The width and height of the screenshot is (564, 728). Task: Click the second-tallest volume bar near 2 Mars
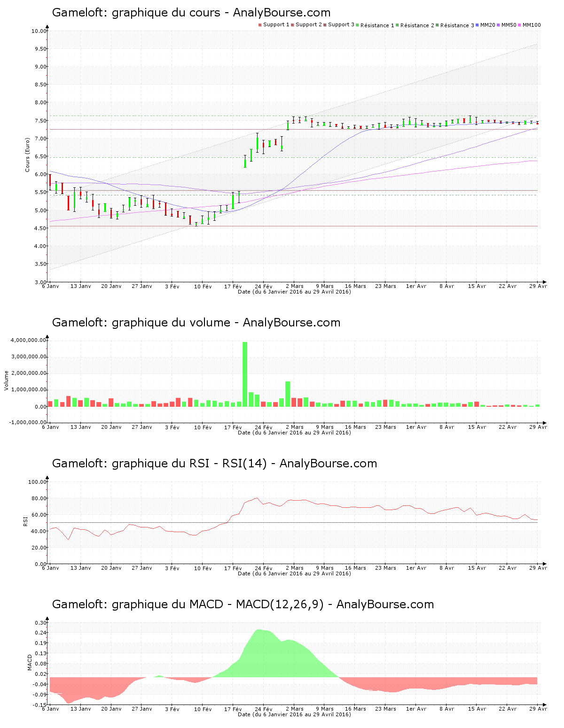click(288, 394)
